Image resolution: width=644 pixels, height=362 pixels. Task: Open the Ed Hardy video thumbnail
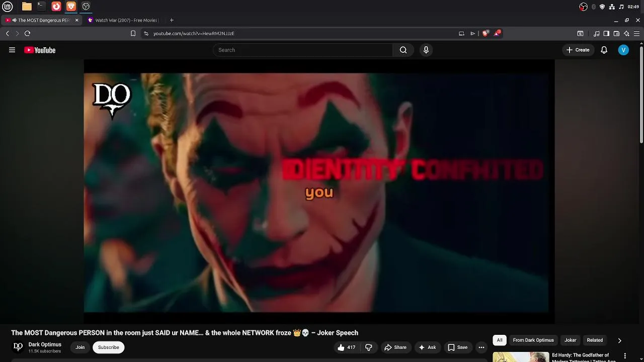[521, 357]
